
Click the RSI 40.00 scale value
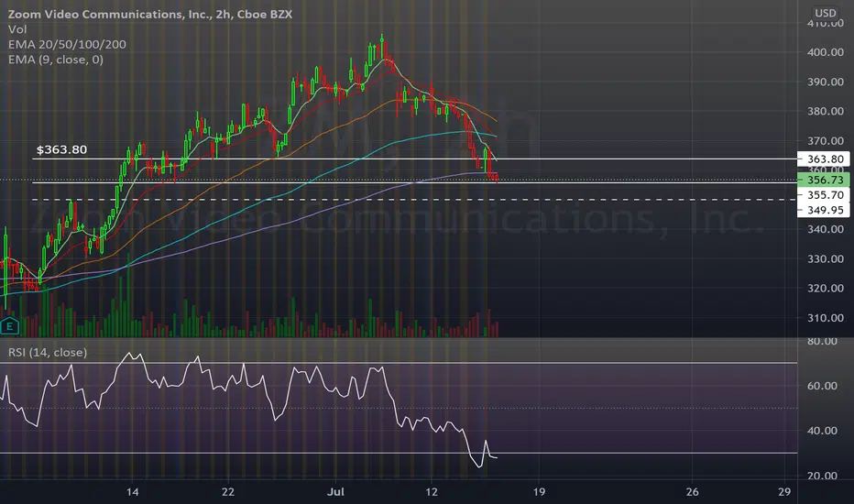point(823,431)
